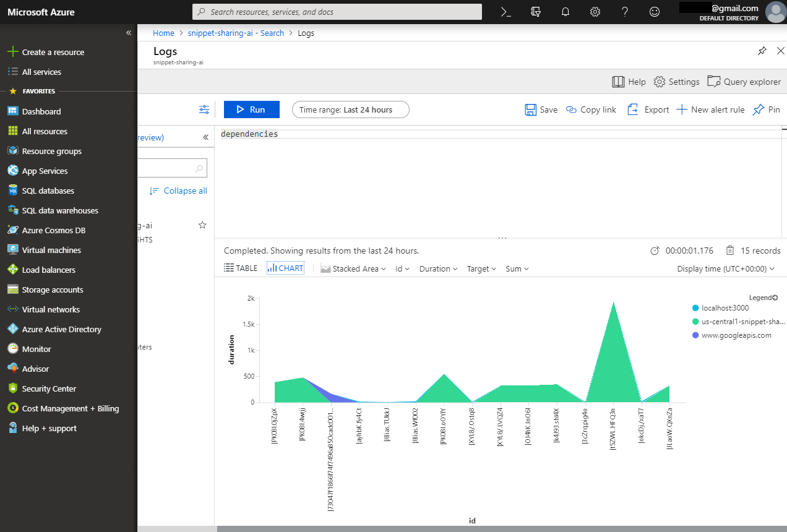
Task: Open the Help question mark icon
Action: 625,12
